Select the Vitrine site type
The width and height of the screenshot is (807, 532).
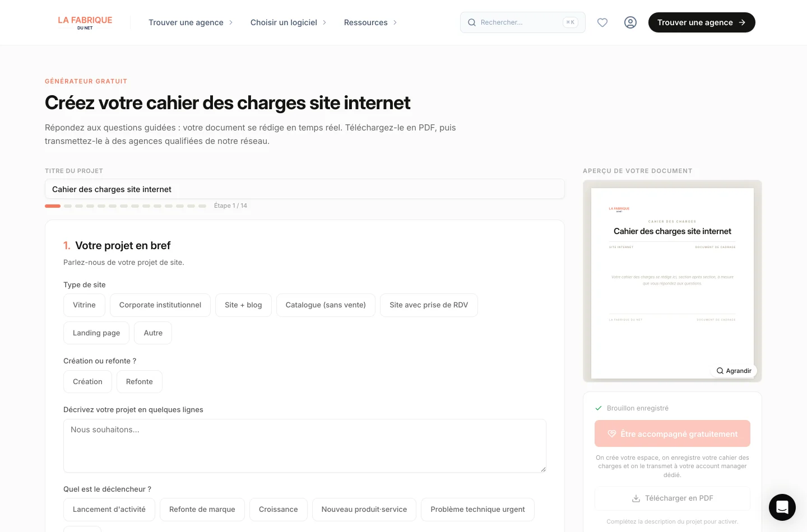pos(84,305)
